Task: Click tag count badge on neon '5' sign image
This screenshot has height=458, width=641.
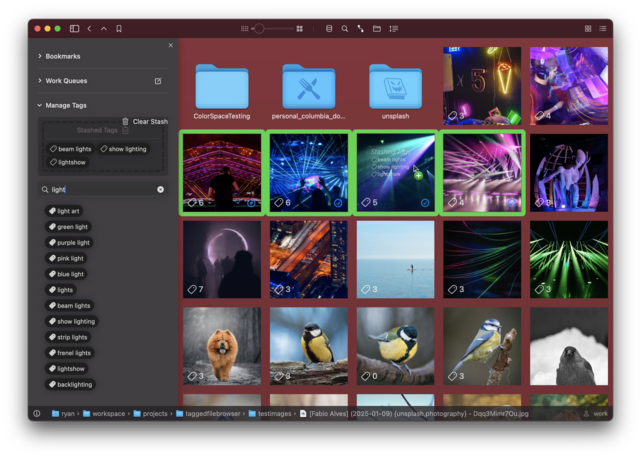Action: tap(456, 116)
